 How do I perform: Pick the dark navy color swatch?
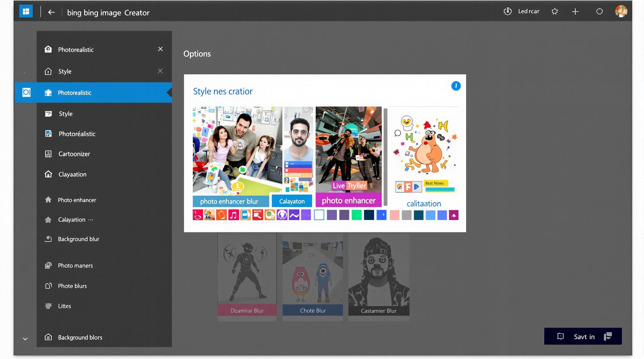(369, 215)
